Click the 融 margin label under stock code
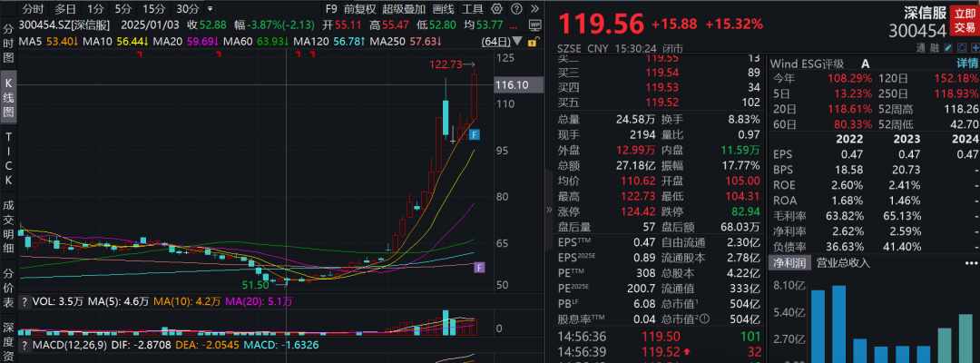Image resolution: width=980 pixels, height=363 pixels. click(x=935, y=47)
